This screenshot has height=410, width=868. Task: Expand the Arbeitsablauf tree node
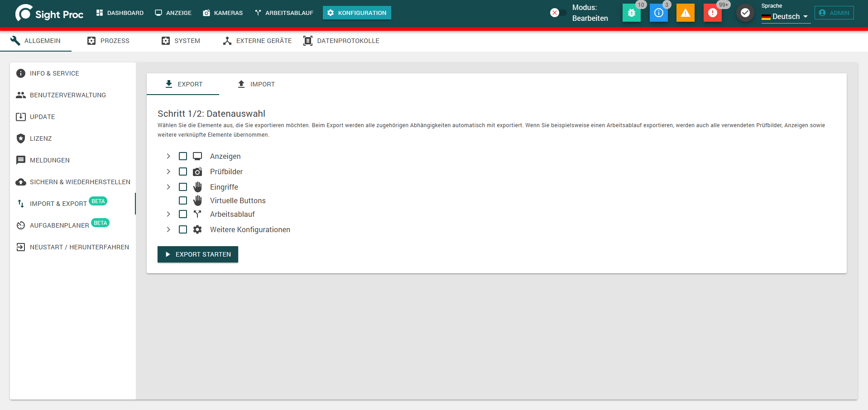(168, 214)
